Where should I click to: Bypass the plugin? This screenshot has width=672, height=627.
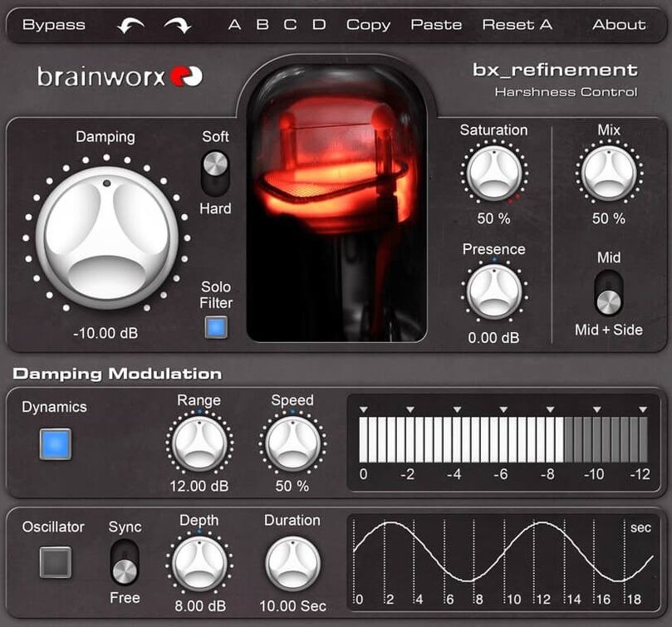(54, 24)
